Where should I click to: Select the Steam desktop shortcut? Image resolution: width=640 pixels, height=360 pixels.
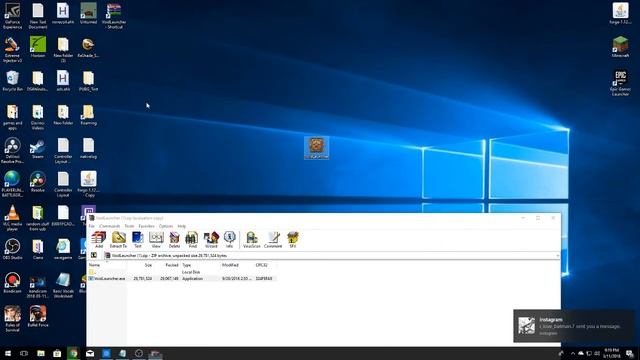click(x=38, y=149)
